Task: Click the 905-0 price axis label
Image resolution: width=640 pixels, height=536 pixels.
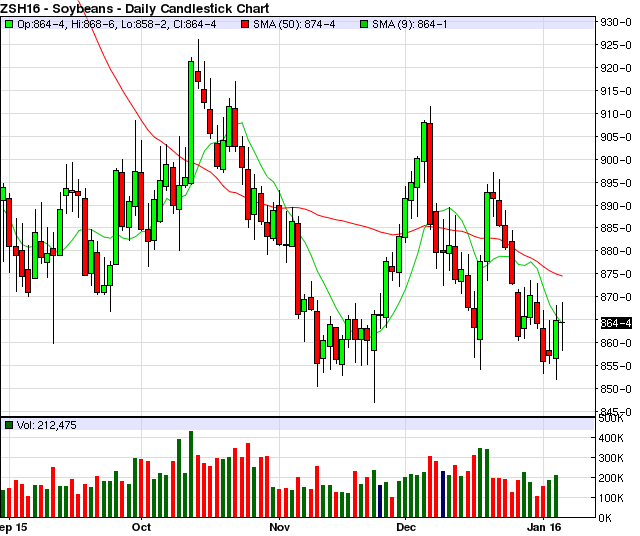Action: pos(616,137)
